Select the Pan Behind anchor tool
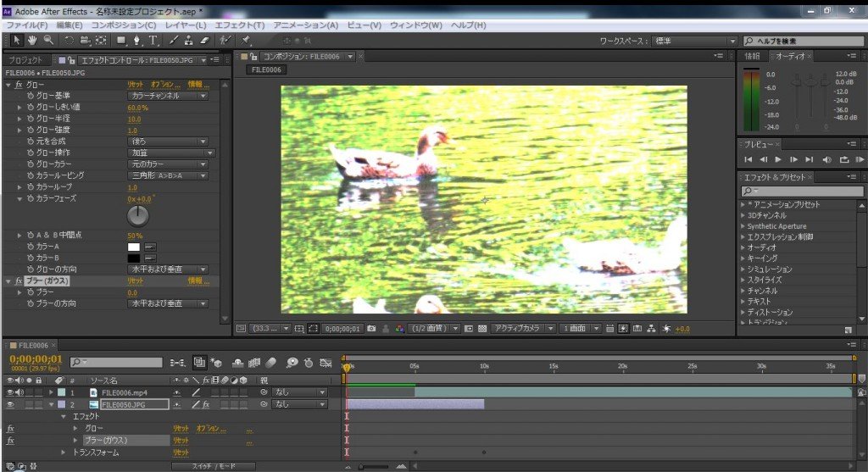The width and height of the screenshot is (868, 472). pos(101,41)
